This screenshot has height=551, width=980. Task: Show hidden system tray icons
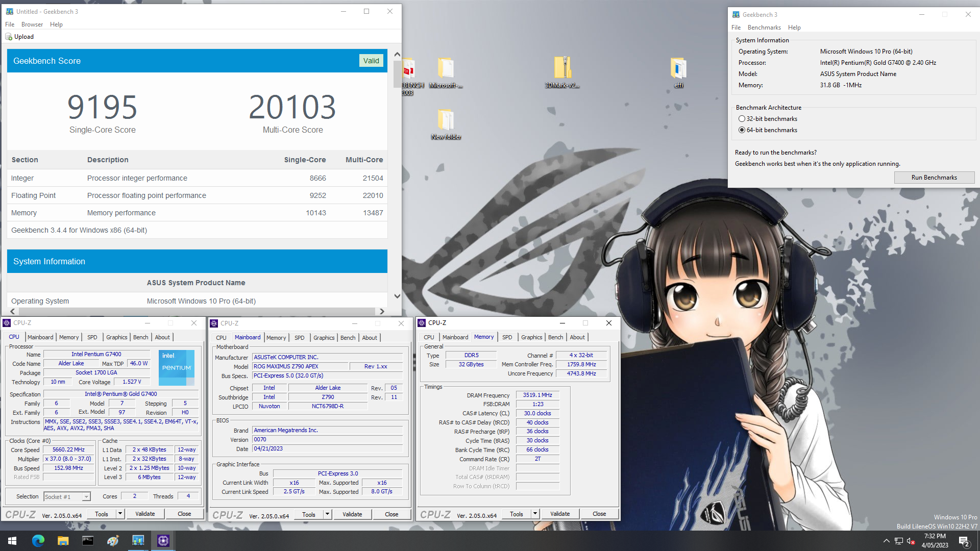887,541
